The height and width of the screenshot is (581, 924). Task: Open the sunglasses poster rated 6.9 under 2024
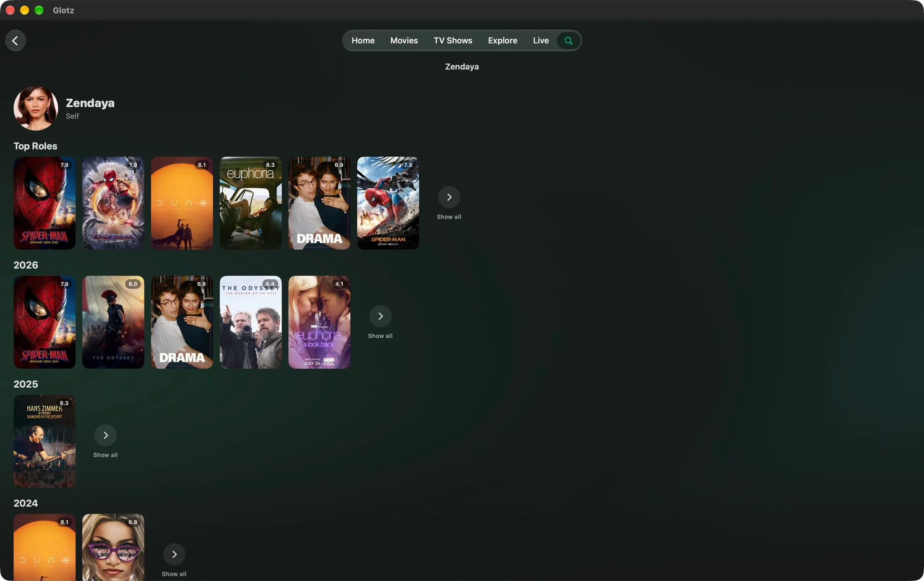click(x=113, y=547)
